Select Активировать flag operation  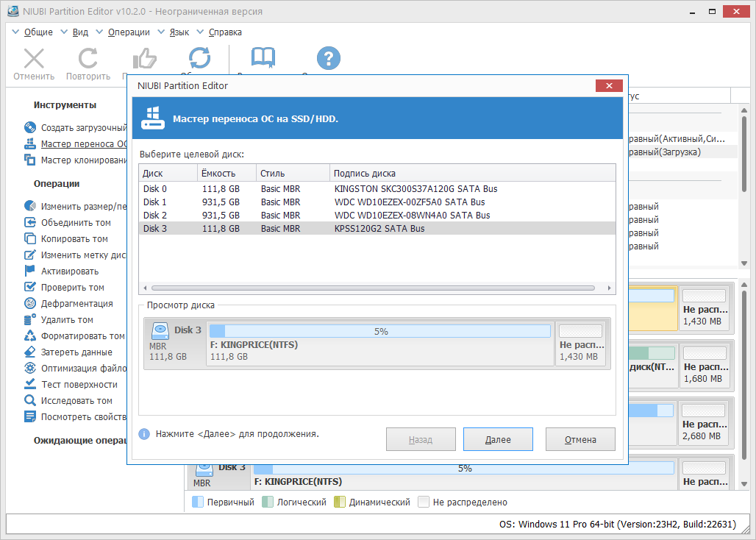coord(69,271)
